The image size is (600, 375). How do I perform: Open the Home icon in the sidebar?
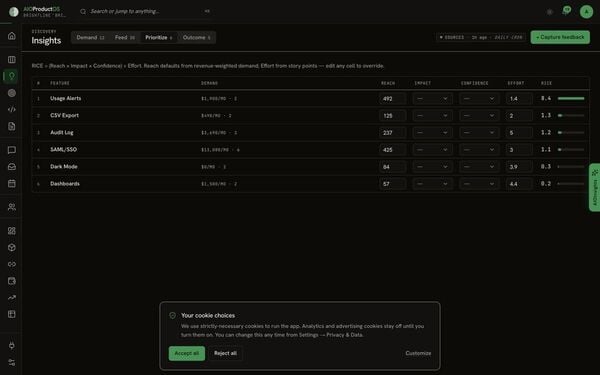point(12,36)
